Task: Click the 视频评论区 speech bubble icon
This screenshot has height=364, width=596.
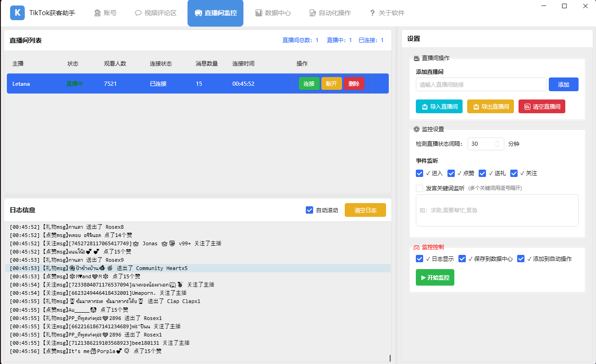Action: (x=138, y=13)
